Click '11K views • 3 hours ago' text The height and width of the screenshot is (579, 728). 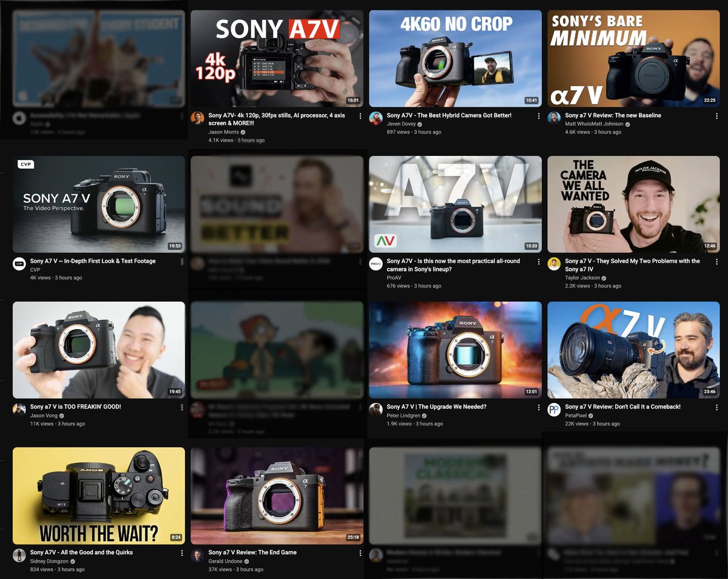(57, 424)
